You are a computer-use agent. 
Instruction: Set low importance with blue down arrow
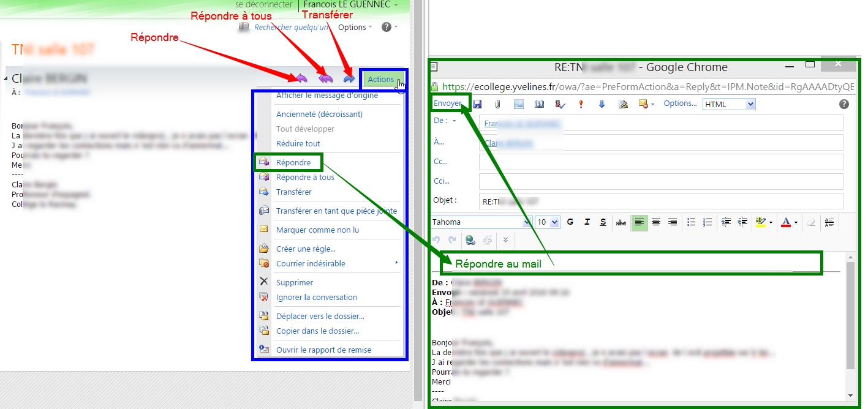(602, 104)
